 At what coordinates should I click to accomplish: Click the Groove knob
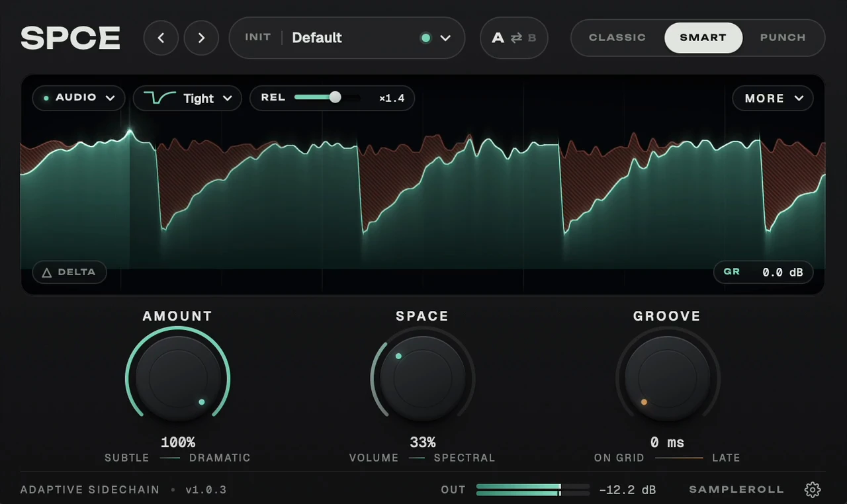tap(668, 378)
